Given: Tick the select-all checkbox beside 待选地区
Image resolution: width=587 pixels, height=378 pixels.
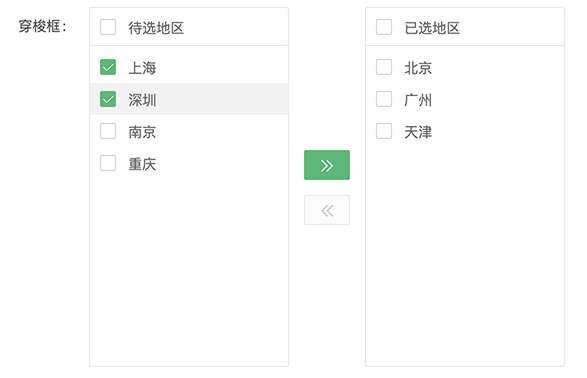Looking at the screenshot, I should 108,27.
